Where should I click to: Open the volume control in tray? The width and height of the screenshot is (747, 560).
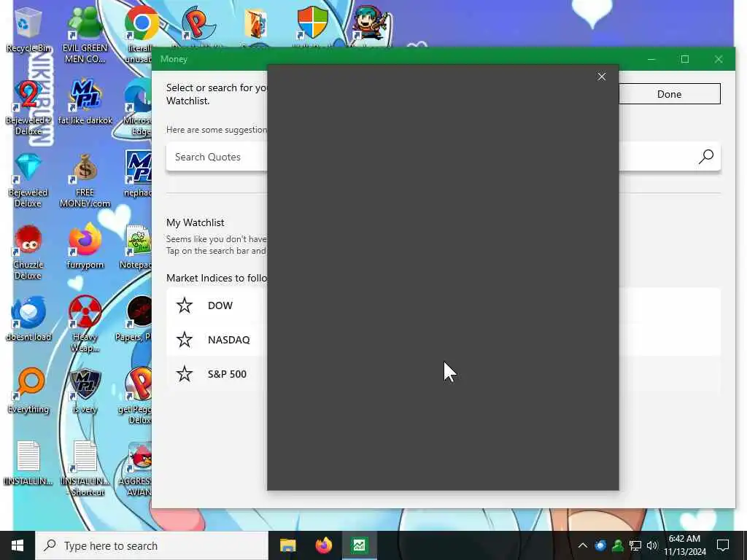coord(651,545)
